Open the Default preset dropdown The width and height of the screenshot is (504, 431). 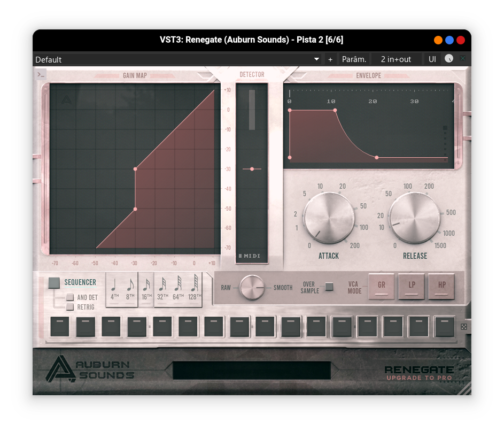click(x=177, y=59)
